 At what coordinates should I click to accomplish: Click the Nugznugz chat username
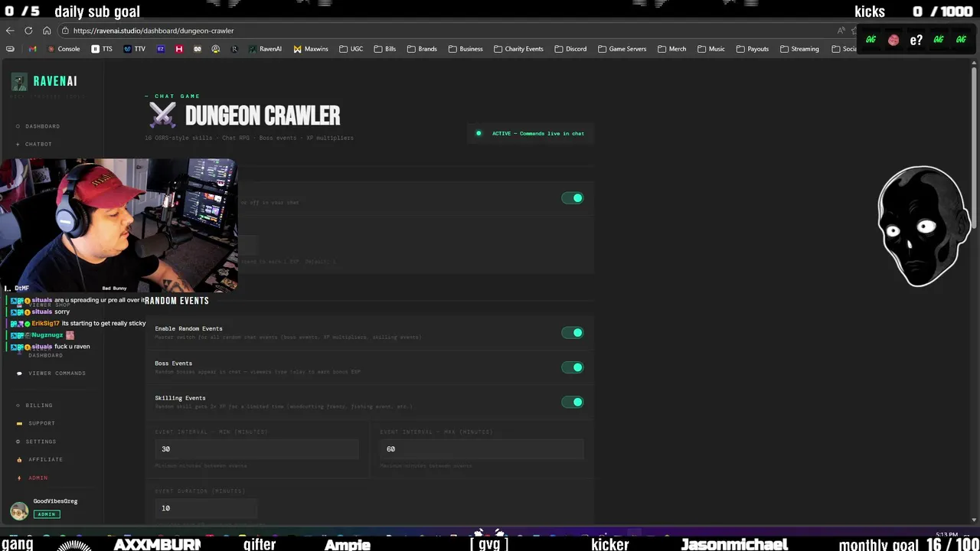47,335
